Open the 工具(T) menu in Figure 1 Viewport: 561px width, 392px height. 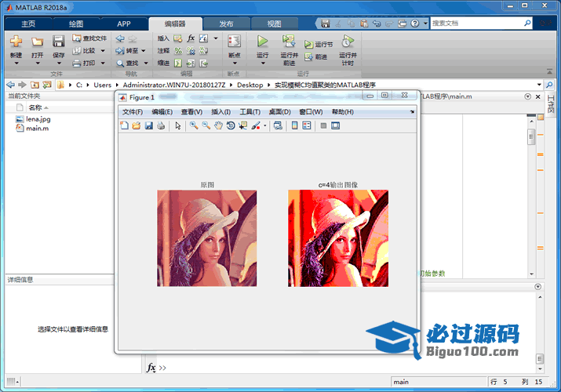pos(250,112)
